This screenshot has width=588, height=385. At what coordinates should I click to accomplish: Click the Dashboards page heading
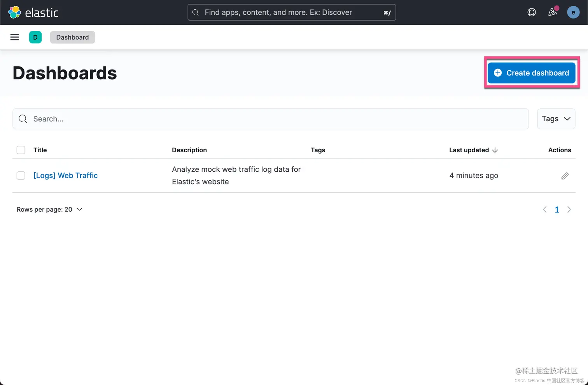[65, 73]
